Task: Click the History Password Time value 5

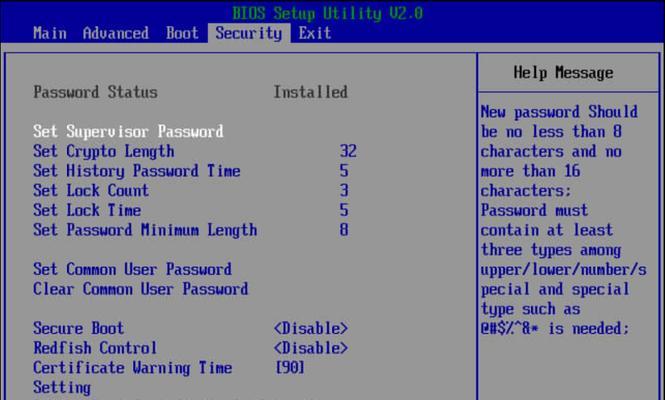Action: point(344,171)
